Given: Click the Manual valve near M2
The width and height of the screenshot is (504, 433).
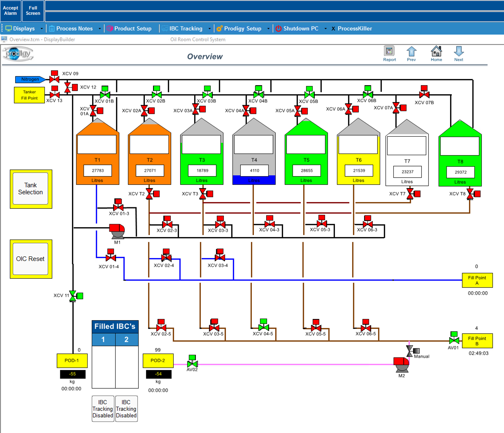Looking at the screenshot, I should (413, 351).
